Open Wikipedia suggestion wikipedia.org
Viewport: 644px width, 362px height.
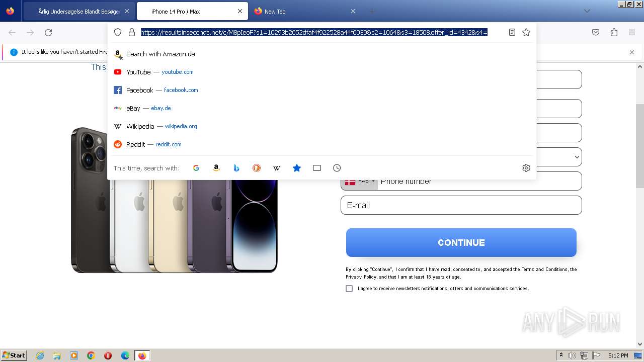[321, 126]
